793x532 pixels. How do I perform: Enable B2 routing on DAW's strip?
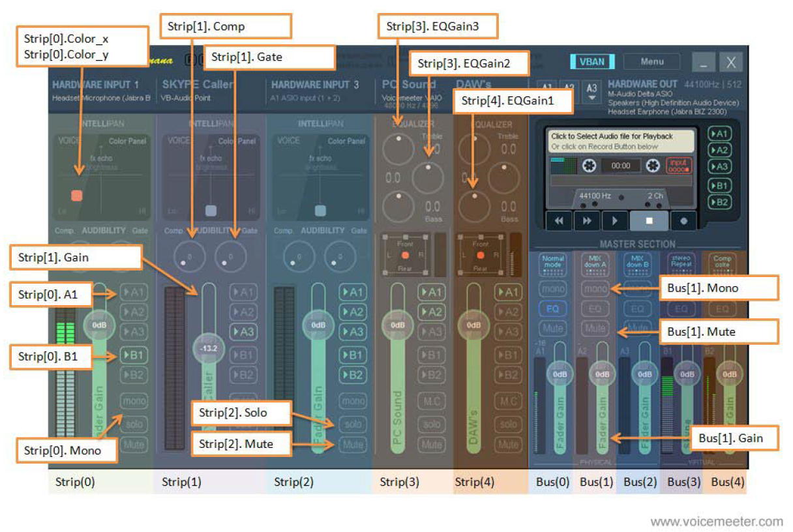[508, 375]
